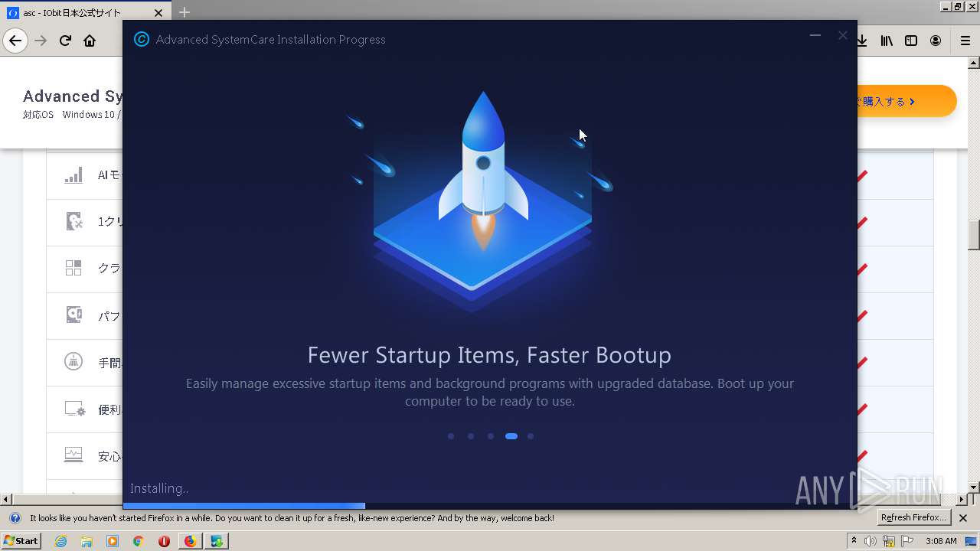Click the system clock 3:08 AM
The image size is (980, 551).
(x=941, y=541)
